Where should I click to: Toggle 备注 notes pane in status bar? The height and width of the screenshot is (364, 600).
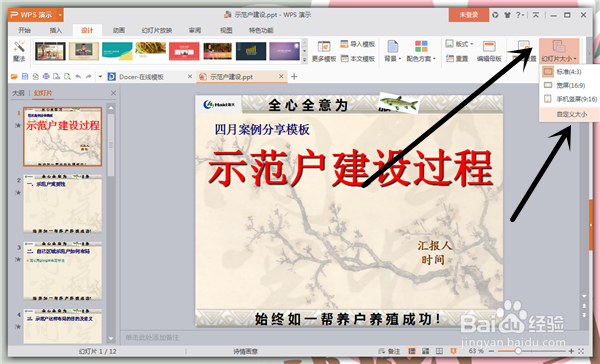[x=389, y=351]
